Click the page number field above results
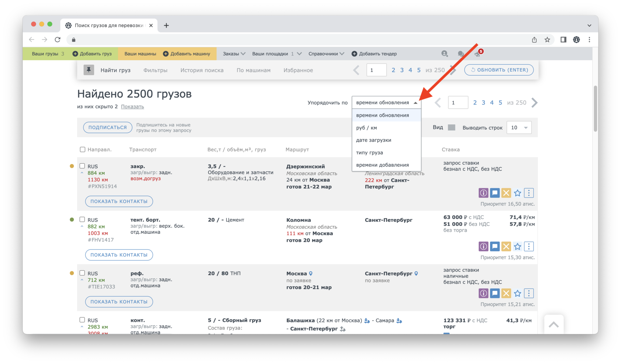This screenshot has width=621, height=364. point(458,103)
